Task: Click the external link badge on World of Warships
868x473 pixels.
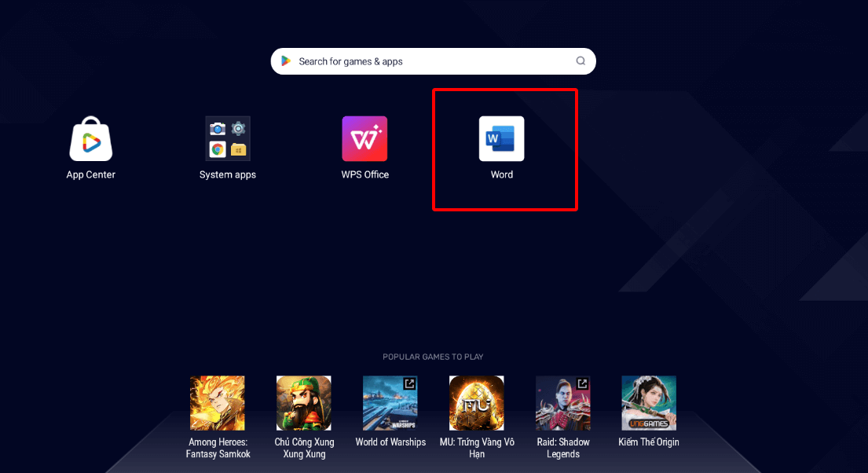Action: pyautogui.click(x=409, y=383)
